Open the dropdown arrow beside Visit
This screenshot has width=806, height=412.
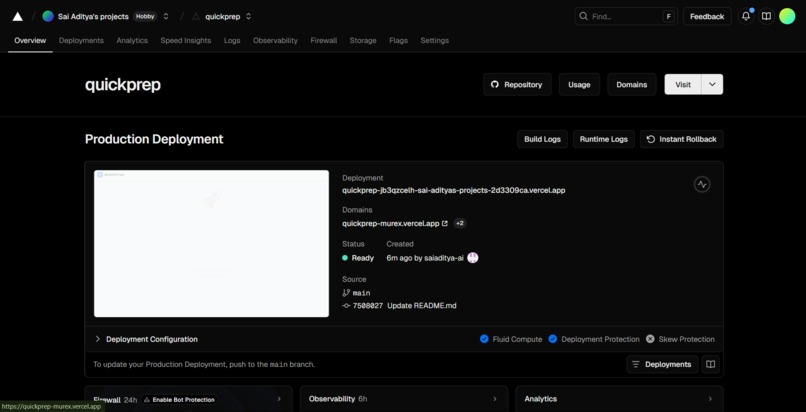pyautogui.click(x=712, y=85)
